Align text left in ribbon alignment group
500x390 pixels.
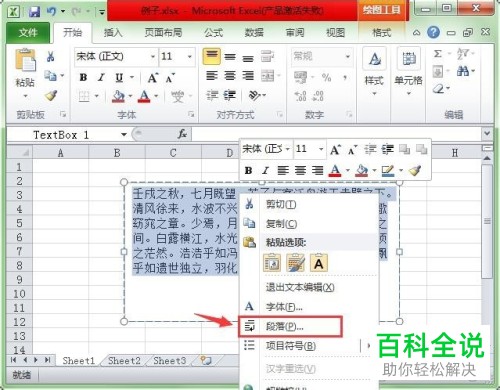tap(212, 76)
